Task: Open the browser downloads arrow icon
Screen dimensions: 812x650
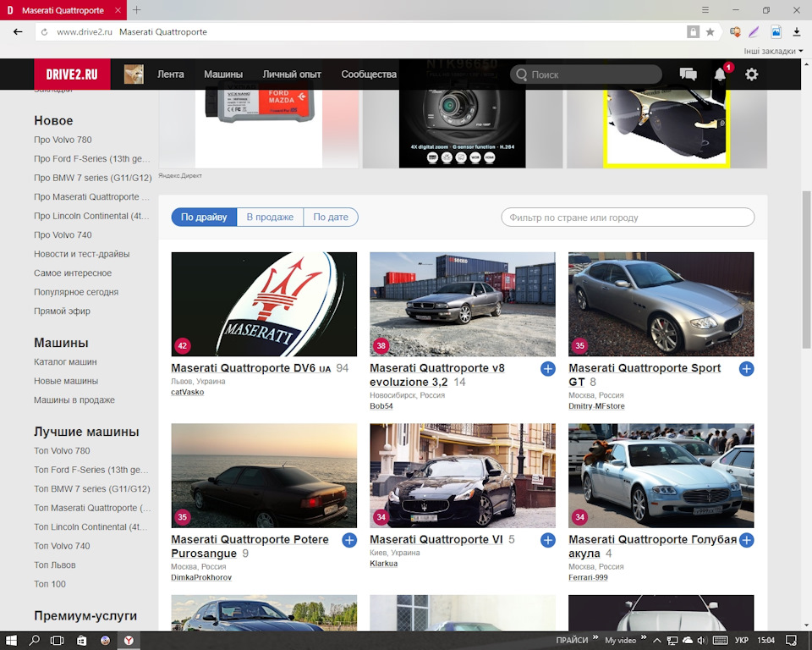Action: point(797,32)
